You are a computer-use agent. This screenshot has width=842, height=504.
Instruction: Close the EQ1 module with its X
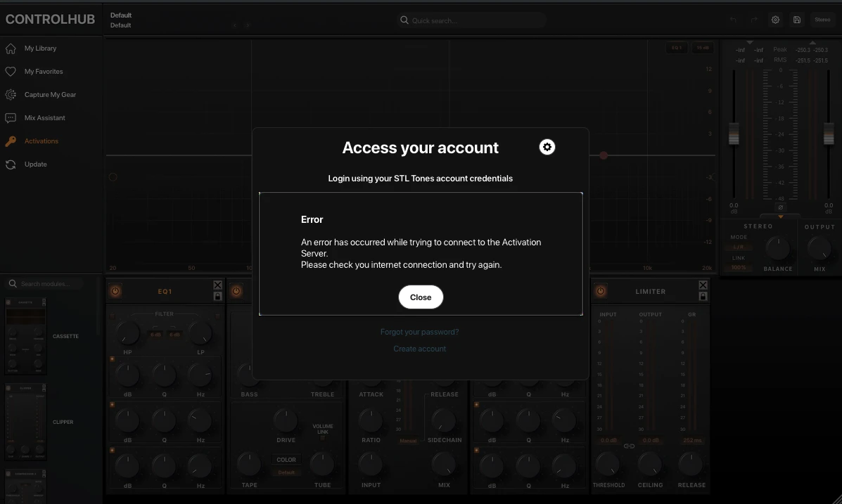pyautogui.click(x=217, y=285)
